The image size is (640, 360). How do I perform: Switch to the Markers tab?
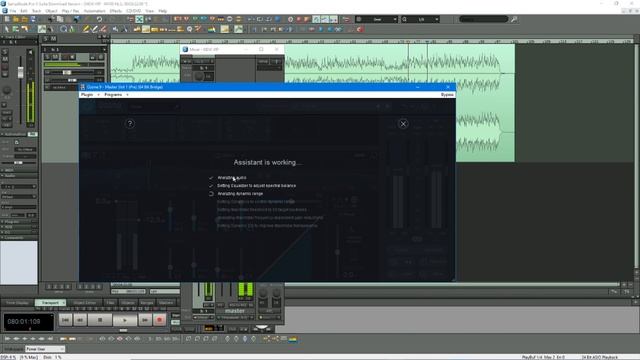click(166, 303)
